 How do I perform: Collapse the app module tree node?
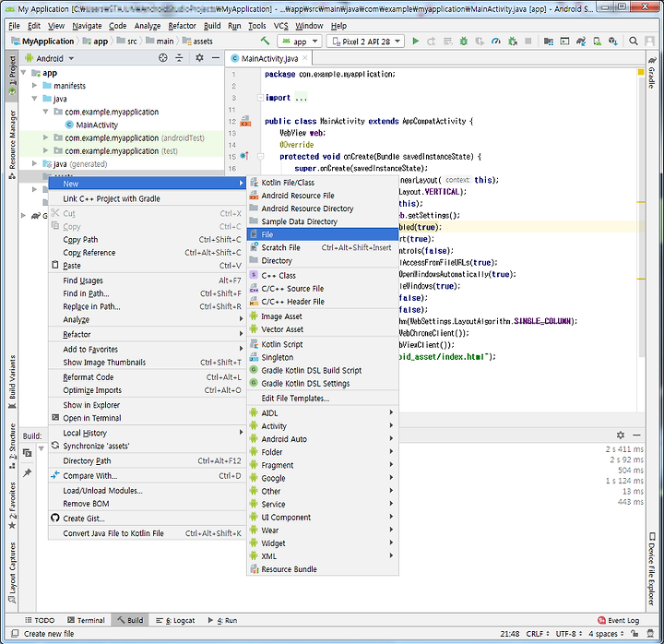point(24,73)
